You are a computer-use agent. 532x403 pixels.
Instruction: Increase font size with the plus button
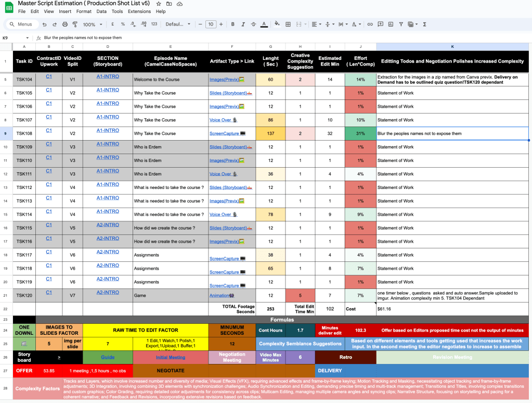221,24
